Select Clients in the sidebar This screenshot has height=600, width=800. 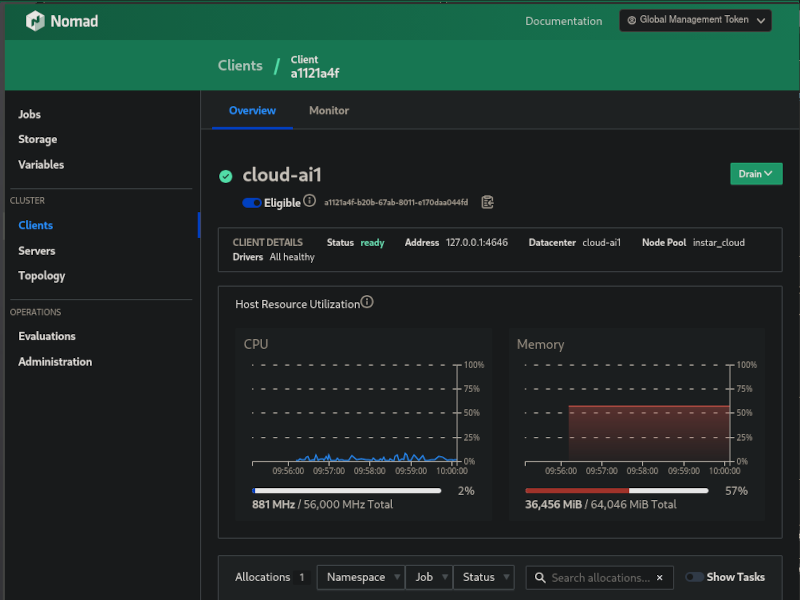pyautogui.click(x=36, y=225)
